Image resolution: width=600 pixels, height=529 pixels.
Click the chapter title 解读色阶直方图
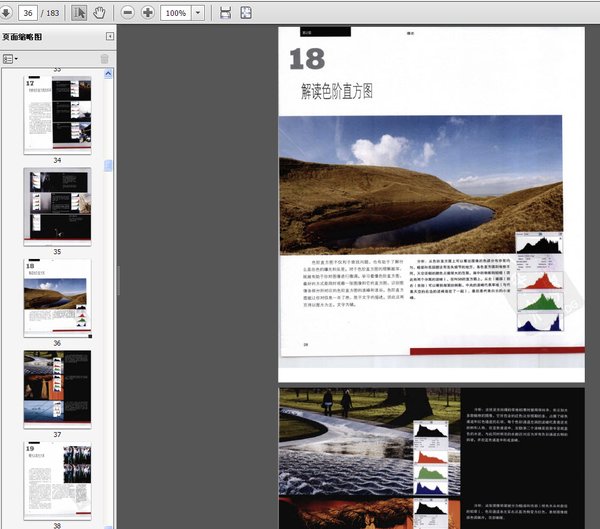(336, 91)
